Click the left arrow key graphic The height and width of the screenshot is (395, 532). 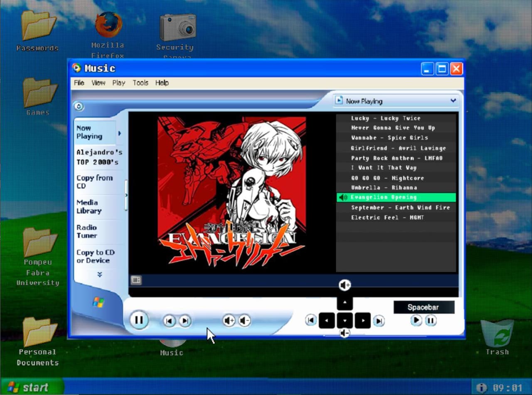pos(327,321)
